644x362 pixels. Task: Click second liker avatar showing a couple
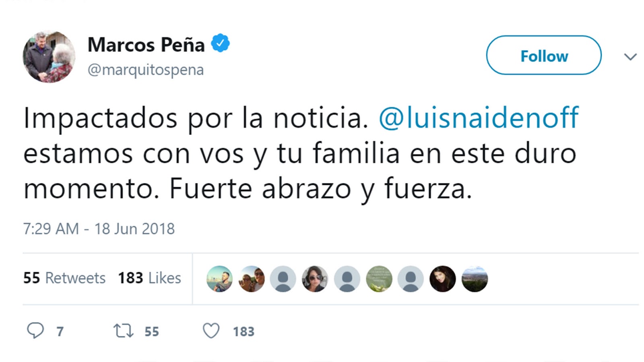pos(251,279)
